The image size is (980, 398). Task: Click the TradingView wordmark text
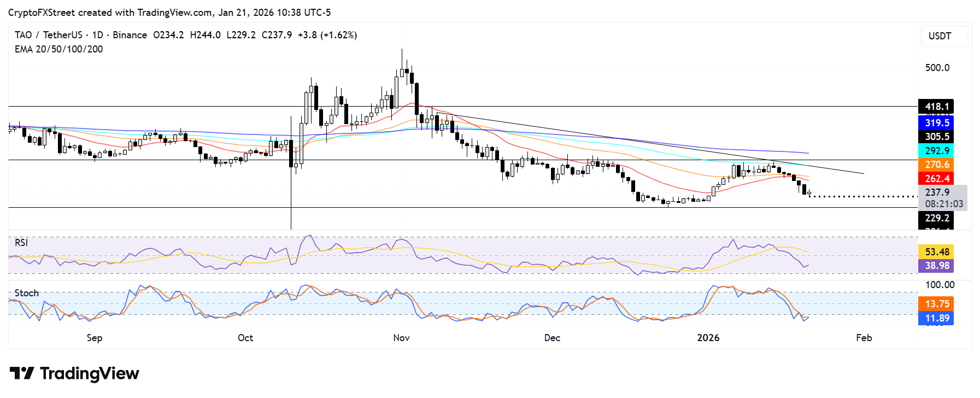90,373
